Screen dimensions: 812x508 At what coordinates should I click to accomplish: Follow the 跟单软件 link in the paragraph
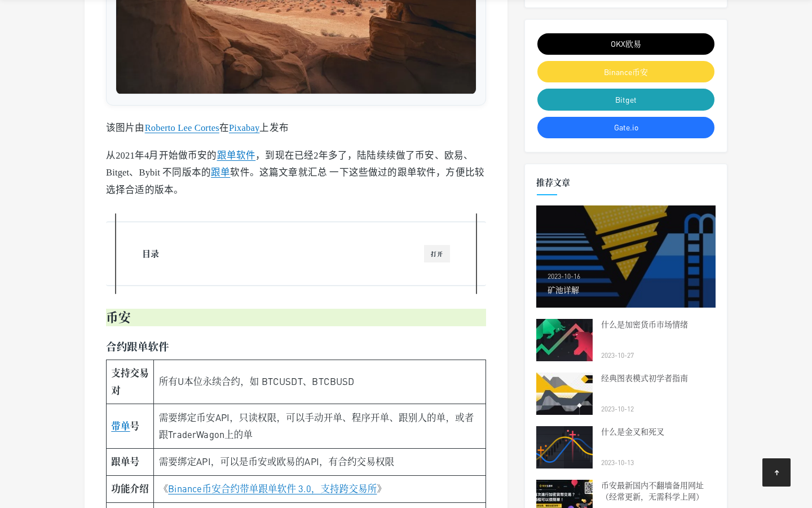[236, 155]
